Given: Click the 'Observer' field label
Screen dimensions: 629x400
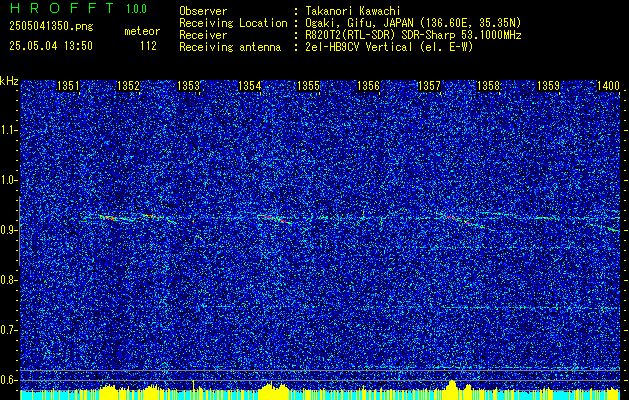Looking at the screenshot, I should (203, 11).
